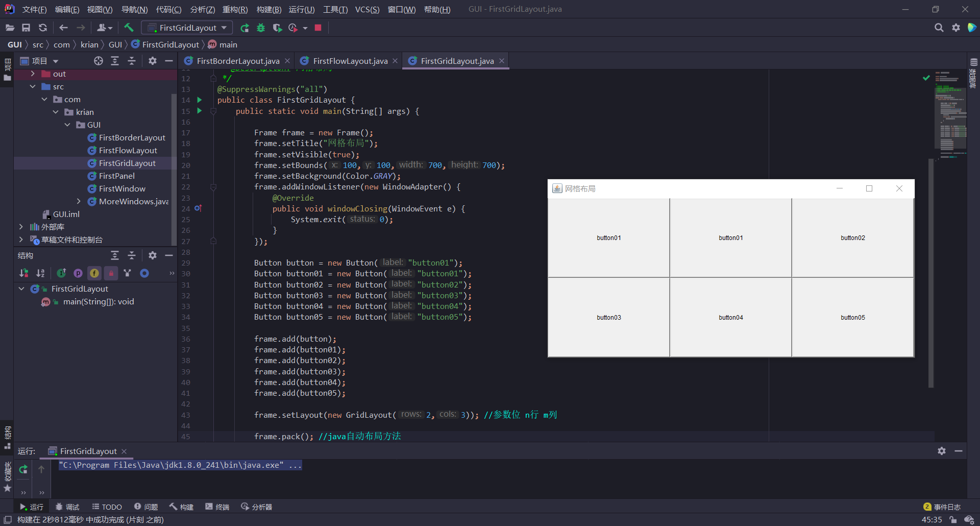Build the project with the hammer icon
Image resolution: width=980 pixels, height=526 pixels.
coord(129,28)
